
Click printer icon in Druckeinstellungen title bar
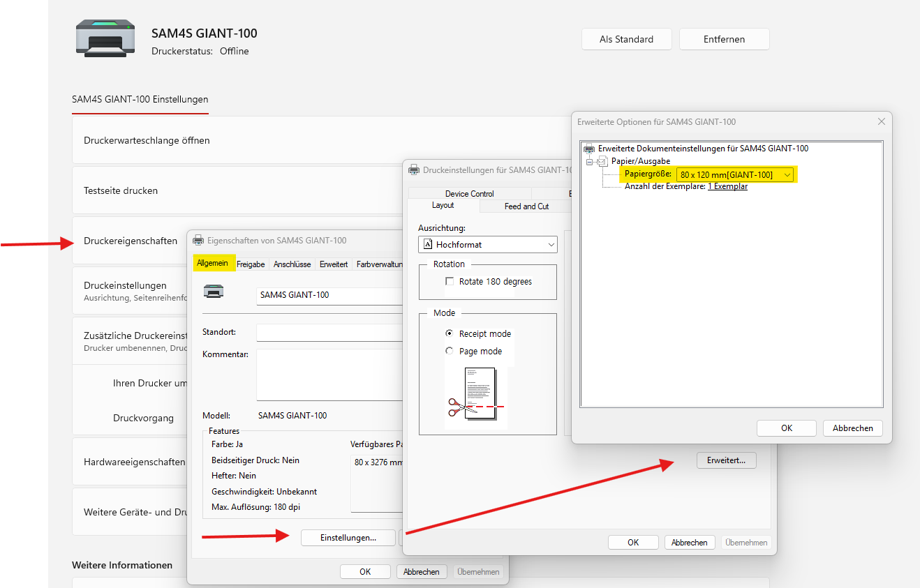click(414, 169)
